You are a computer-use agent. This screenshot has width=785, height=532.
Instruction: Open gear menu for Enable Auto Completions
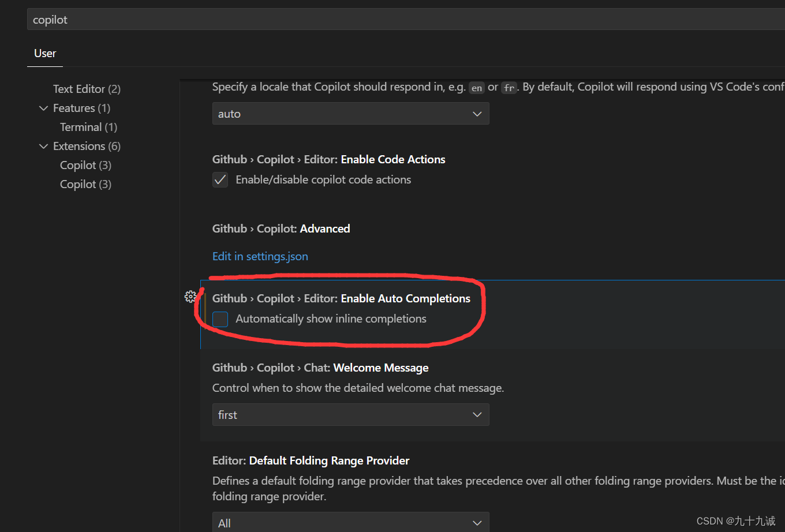190,297
